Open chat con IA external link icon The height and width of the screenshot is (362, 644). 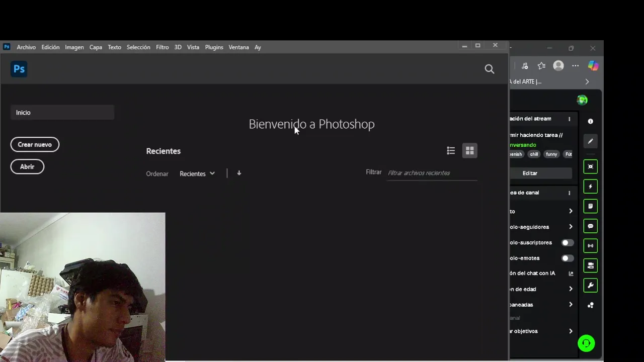coord(571,274)
